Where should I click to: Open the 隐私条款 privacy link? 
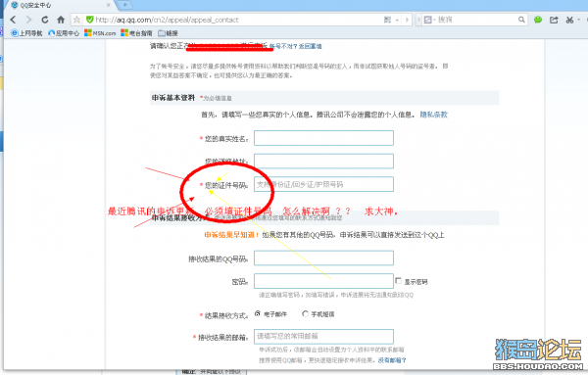[434, 115]
